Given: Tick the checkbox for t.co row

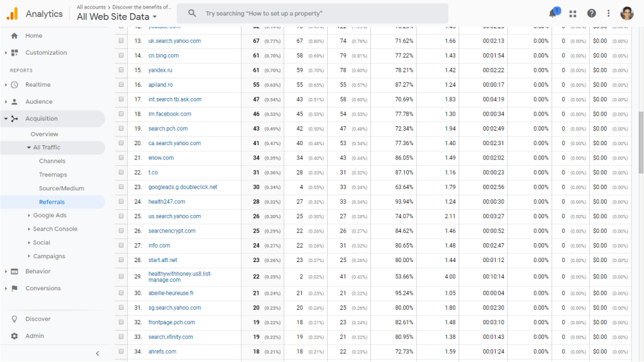Looking at the screenshot, I should tap(121, 172).
